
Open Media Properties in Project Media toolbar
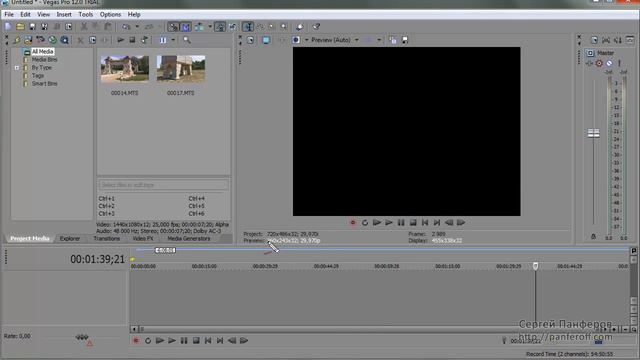(x=93, y=40)
